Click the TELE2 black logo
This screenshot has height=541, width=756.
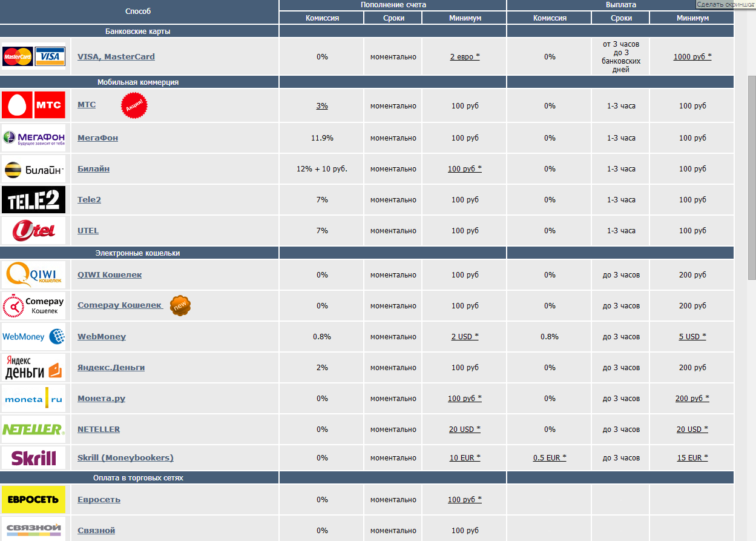pyautogui.click(x=33, y=200)
